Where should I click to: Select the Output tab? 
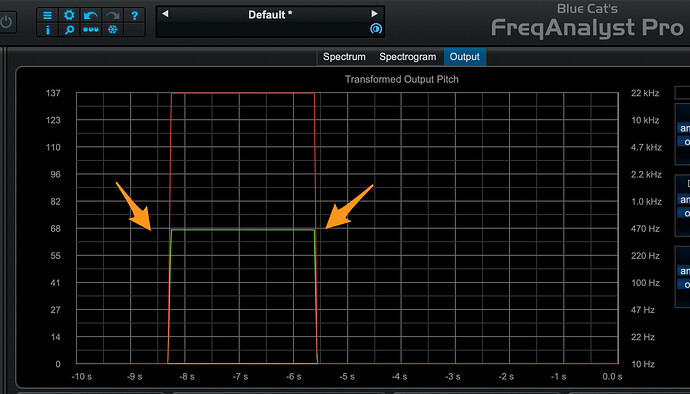(x=465, y=57)
